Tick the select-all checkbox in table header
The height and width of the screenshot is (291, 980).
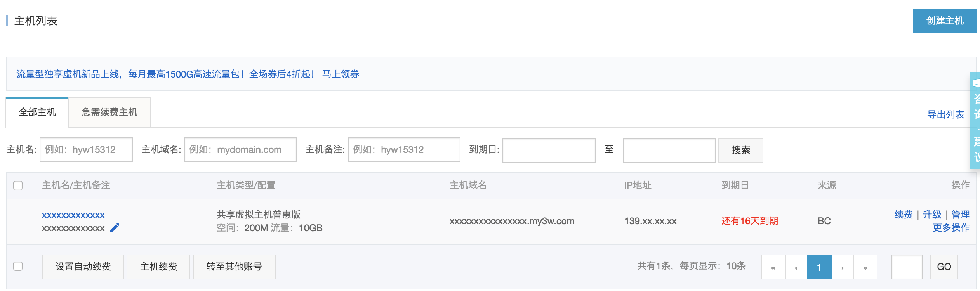pyautogui.click(x=18, y=185)
